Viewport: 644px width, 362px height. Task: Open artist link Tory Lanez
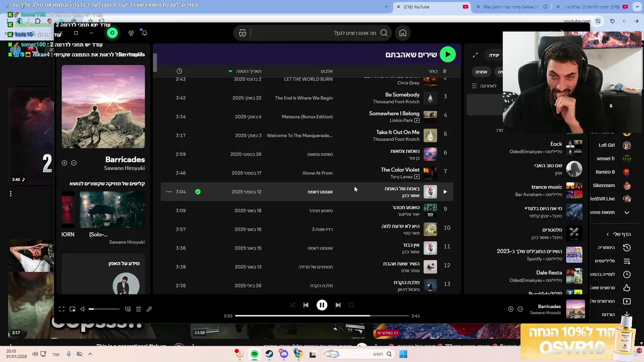(x=402, y=177)
